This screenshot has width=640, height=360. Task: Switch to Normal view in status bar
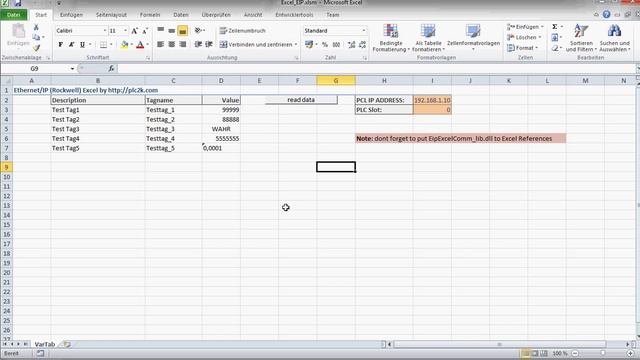click(525, 353)
